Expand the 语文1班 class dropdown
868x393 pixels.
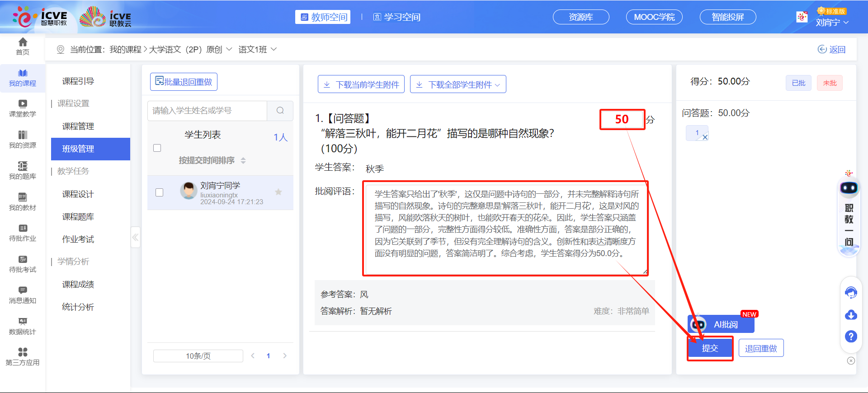pyautogui.click(x=258, y=49)
